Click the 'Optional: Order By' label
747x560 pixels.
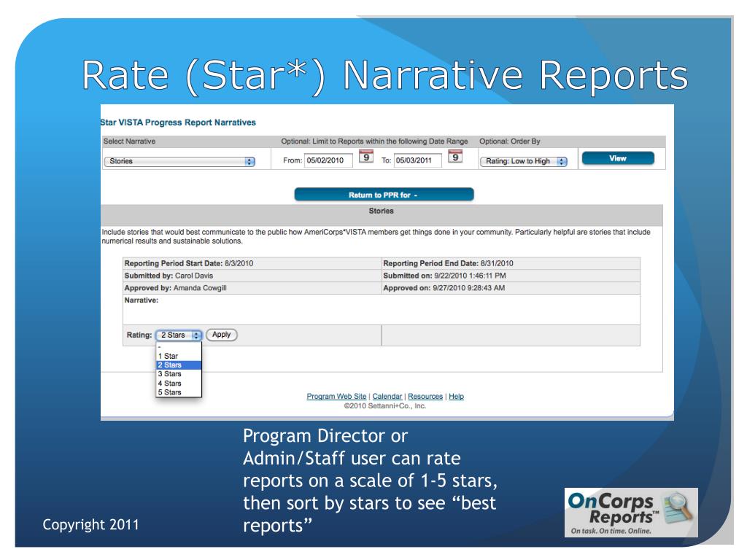click(510, 141)
